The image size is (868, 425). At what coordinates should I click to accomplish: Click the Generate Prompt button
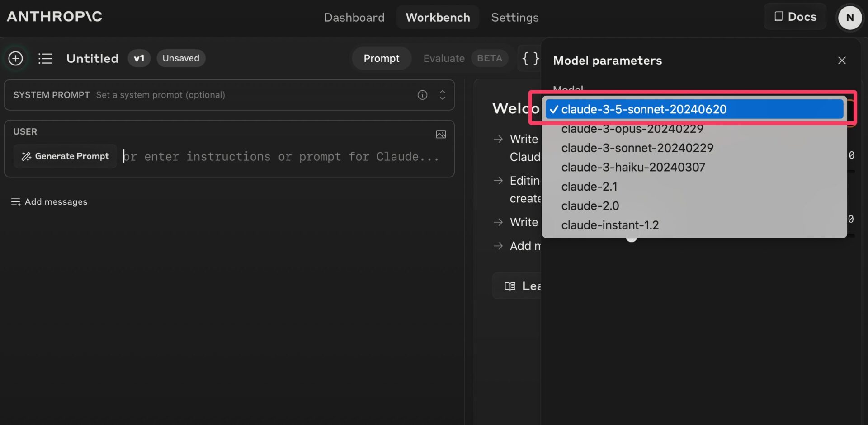[65, 156]
